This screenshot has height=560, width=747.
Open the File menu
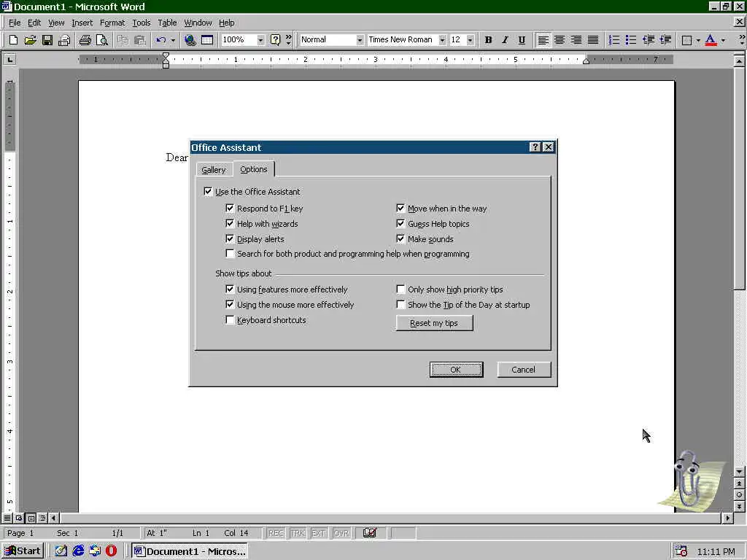click(15, 23)
